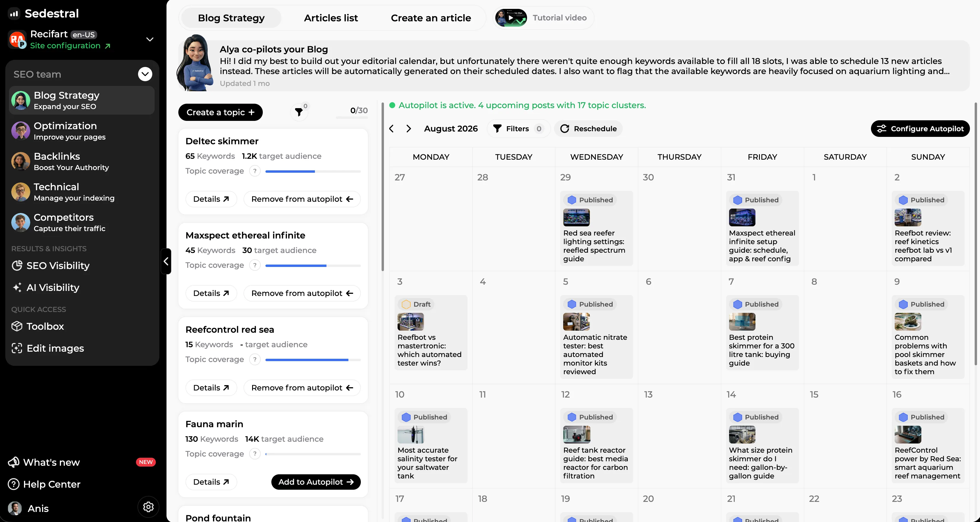
Task: Click Deltec skimmer topic coverage bar
Action: coord(313,172)
